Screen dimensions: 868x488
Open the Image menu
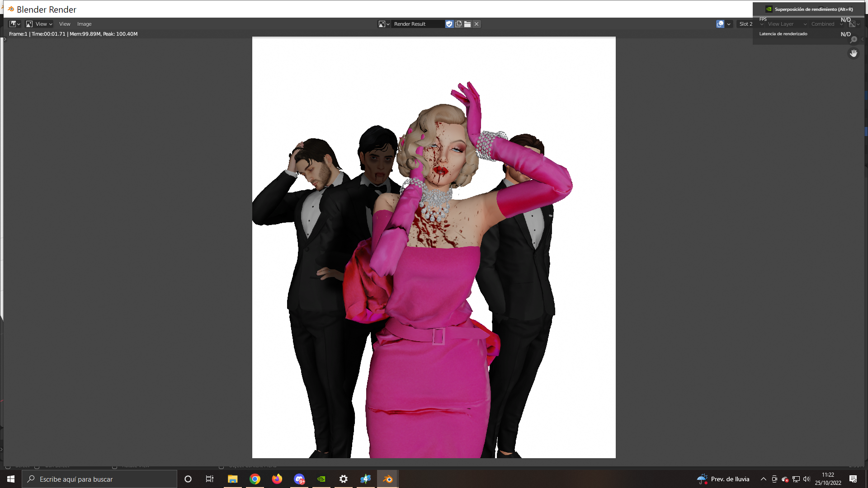tap(84, 24)
